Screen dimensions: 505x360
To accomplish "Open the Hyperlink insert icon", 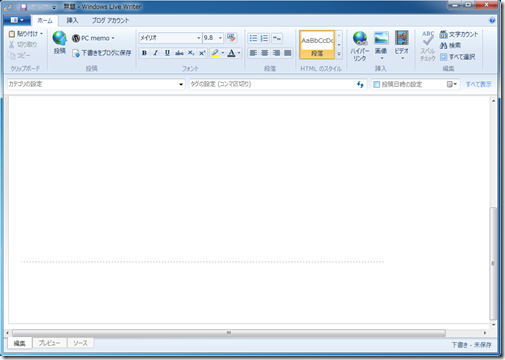I will click(x=360, y=38).
